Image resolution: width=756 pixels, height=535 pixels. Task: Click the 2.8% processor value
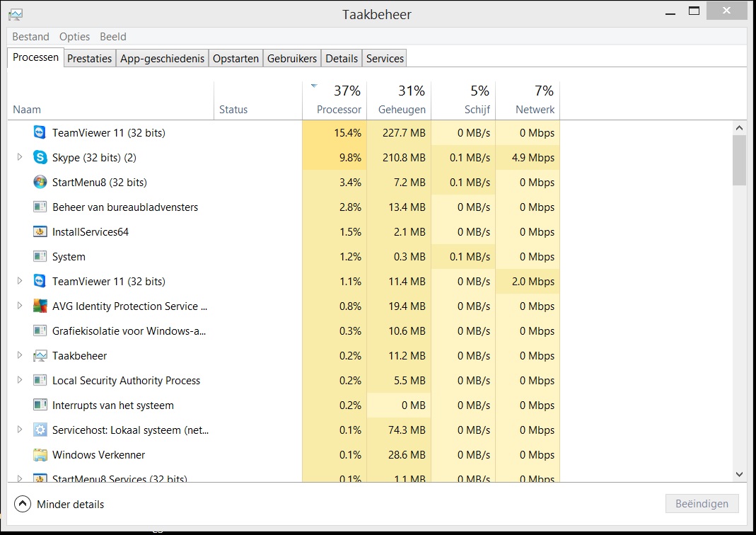(351, 207)
